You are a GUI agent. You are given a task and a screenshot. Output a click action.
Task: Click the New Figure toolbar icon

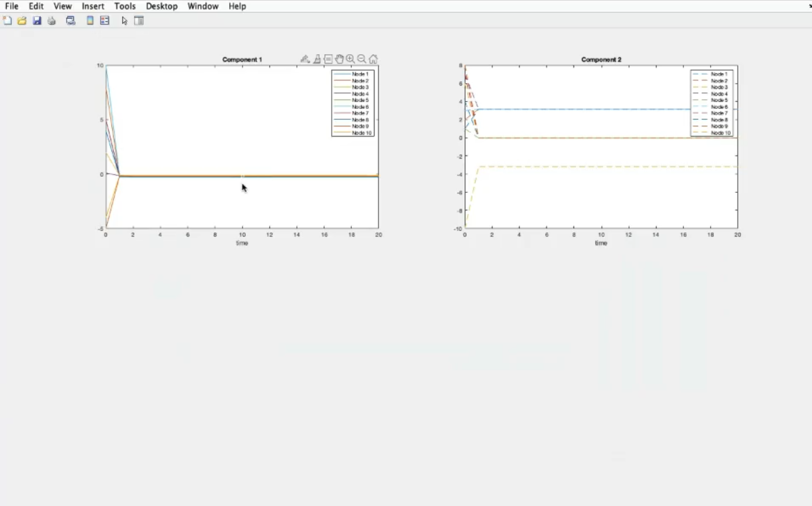7,21
